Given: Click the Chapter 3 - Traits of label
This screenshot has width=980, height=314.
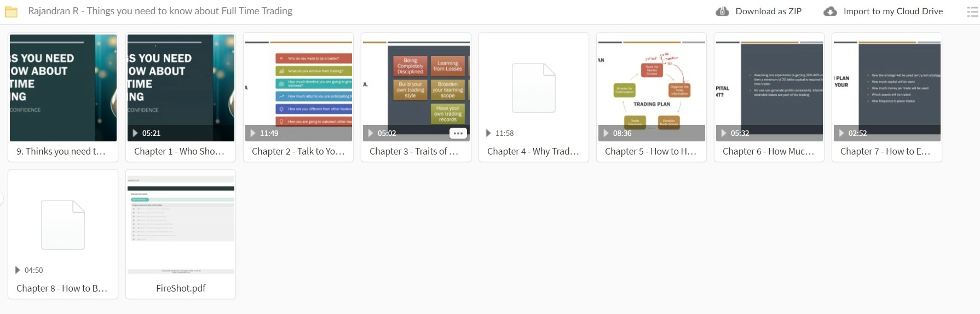Looking at the screenshot, I should pos(413,151).
